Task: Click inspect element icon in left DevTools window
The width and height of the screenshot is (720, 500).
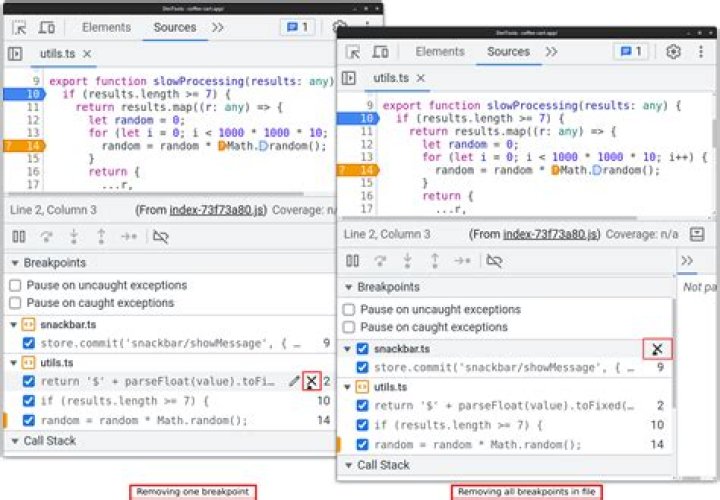Action: [x=19, y=28]
